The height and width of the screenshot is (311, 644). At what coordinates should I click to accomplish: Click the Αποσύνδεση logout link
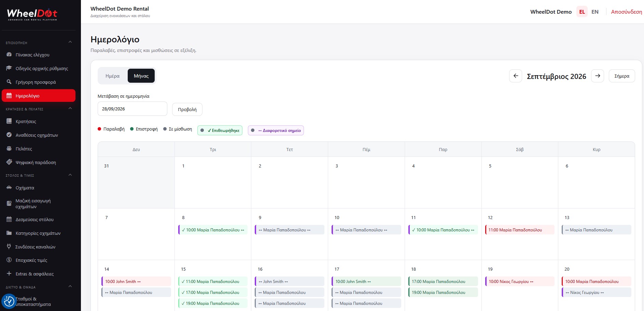point(627,12)
